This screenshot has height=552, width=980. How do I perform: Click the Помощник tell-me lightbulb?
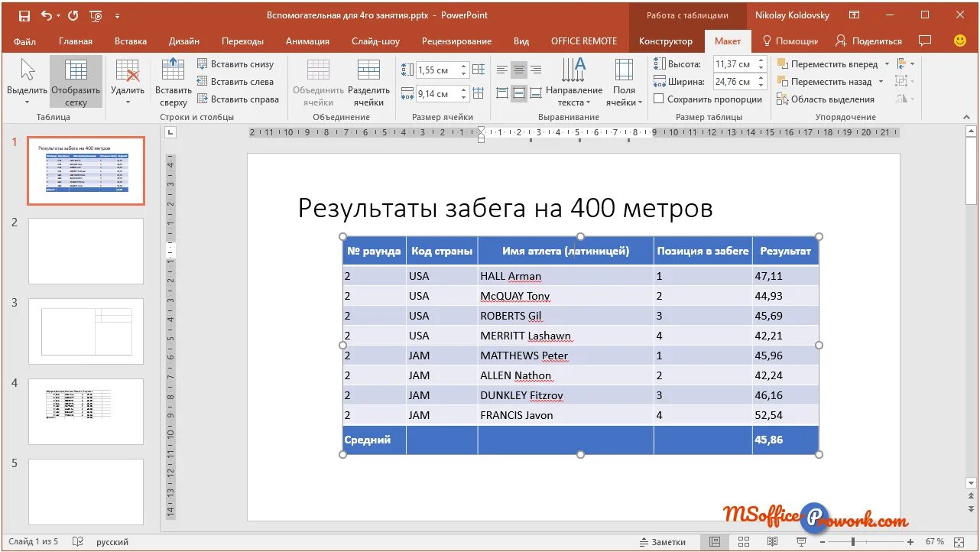click(x=790, y=41)
